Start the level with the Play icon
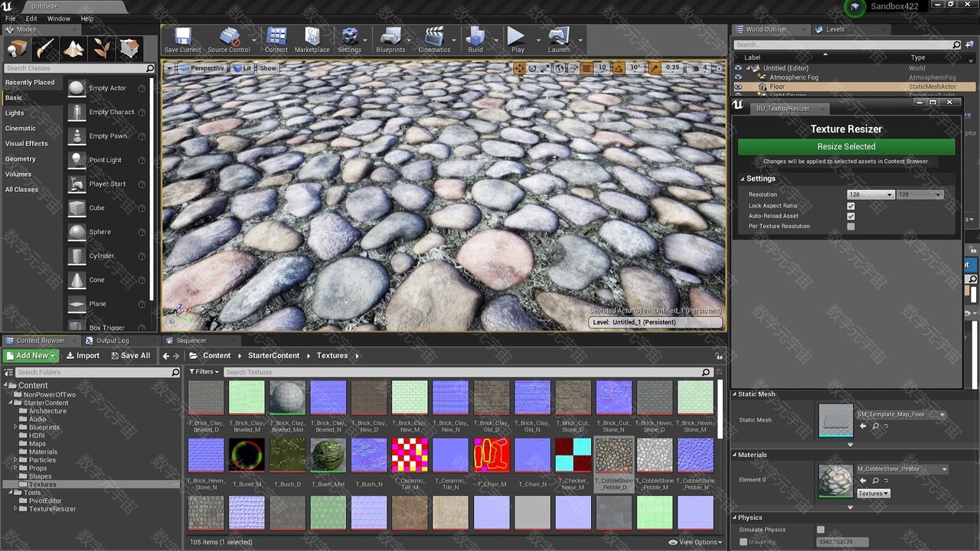 tap(518, 40)
